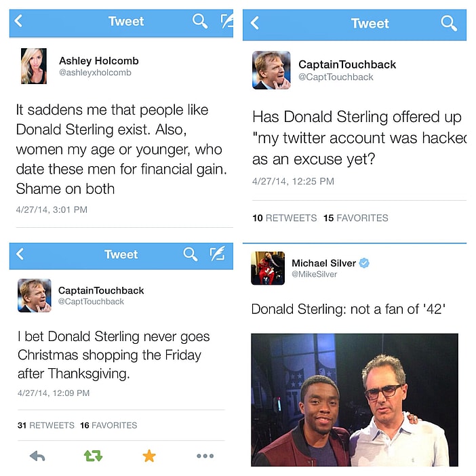The height and width of the screenshot is (476, 476).
Task: Tap compose icon above Christmas shopping tweet
Action: pos(218,254)
